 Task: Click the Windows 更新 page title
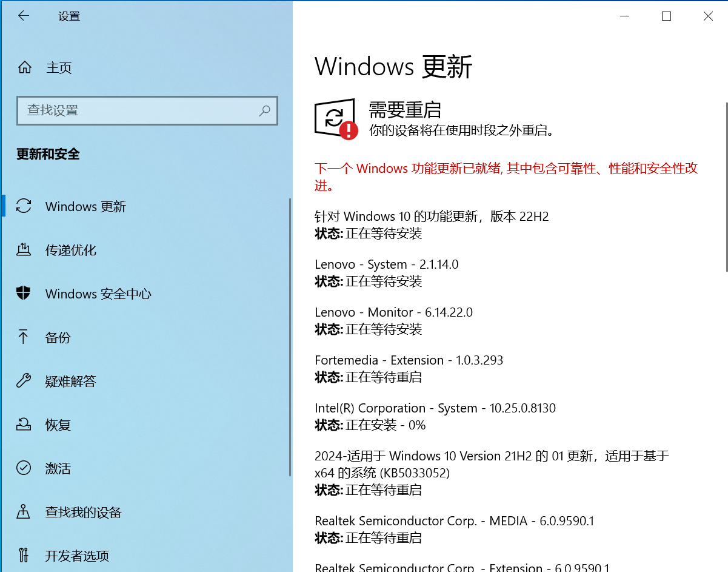click(x=393, y=67)
